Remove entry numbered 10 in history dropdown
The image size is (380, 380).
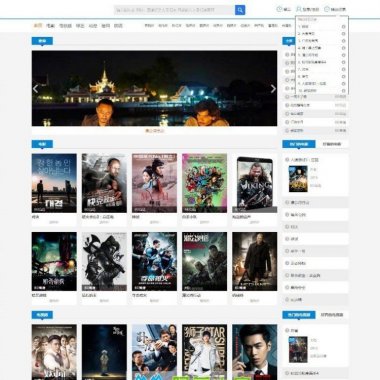(343, 90)
